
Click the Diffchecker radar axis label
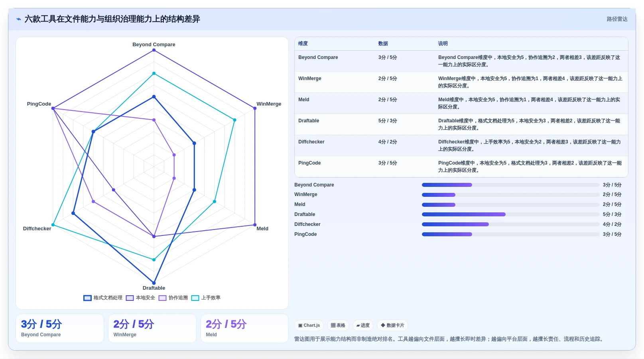coord(37,229)
